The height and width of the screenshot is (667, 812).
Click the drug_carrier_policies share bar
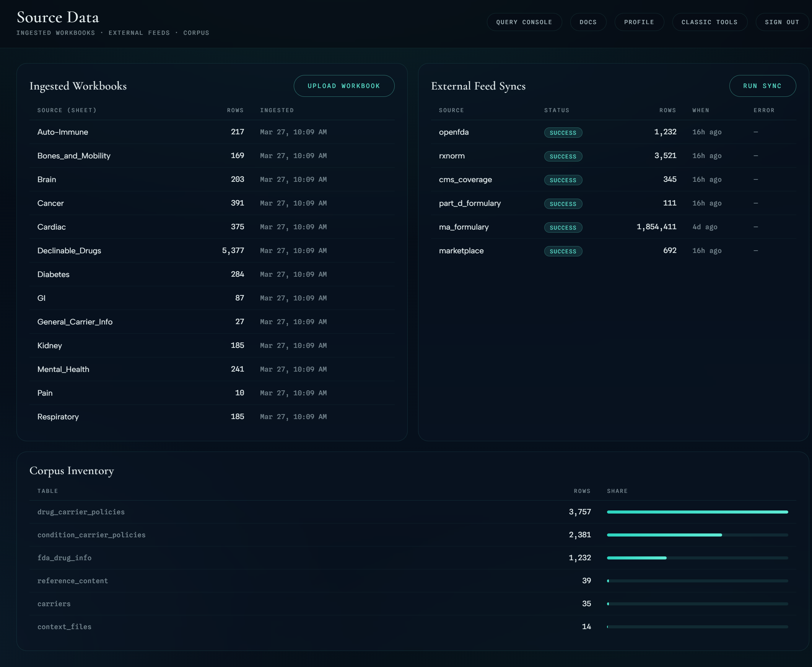(698, 512)
